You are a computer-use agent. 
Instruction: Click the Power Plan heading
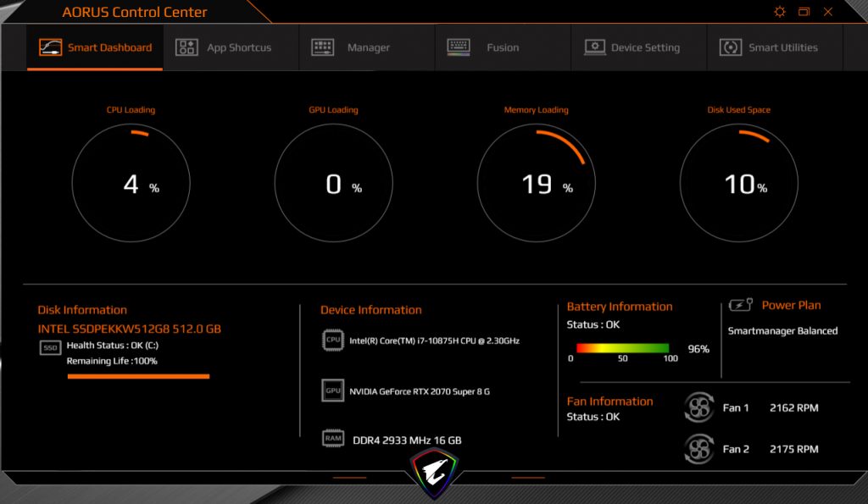[791, 305]
